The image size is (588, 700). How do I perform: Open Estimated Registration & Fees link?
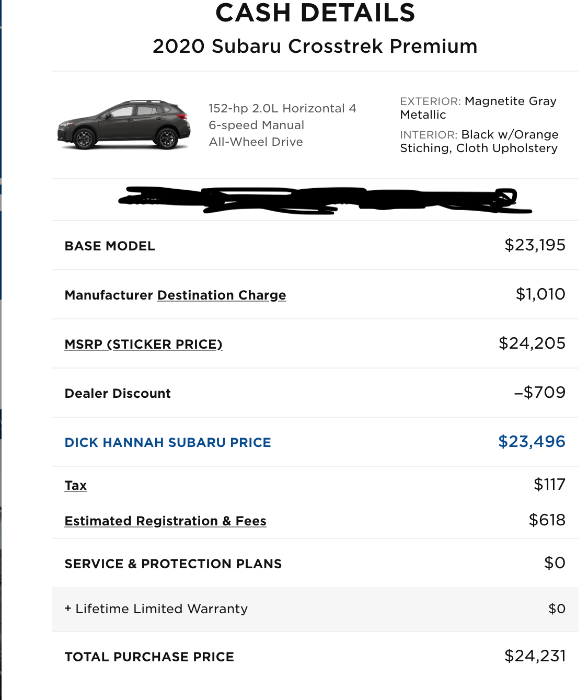165,521
